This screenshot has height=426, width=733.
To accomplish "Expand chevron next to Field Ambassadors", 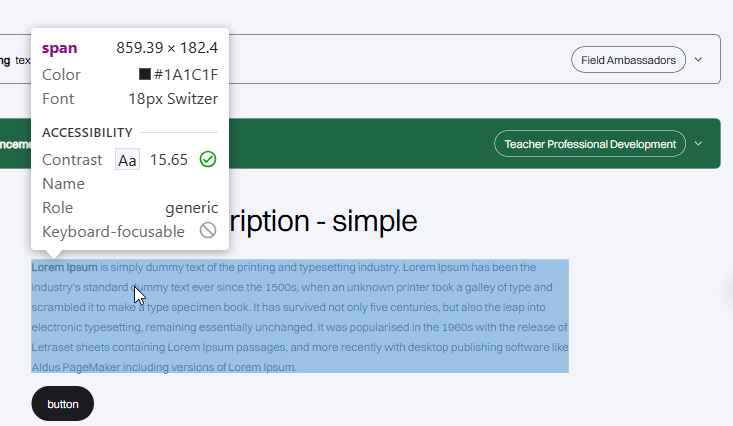I will pyautogui.click(x=699, y=60).
